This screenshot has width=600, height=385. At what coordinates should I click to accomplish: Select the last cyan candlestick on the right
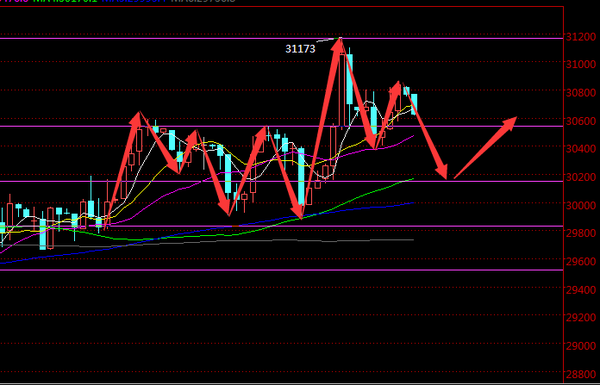point(414,104)
